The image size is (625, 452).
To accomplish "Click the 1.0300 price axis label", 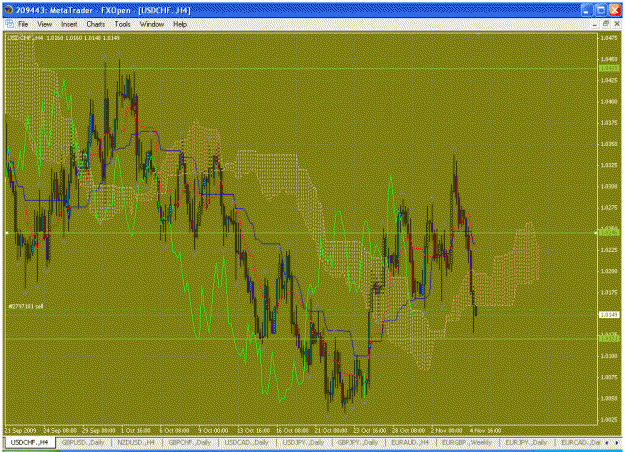I will tap(609, 187).
